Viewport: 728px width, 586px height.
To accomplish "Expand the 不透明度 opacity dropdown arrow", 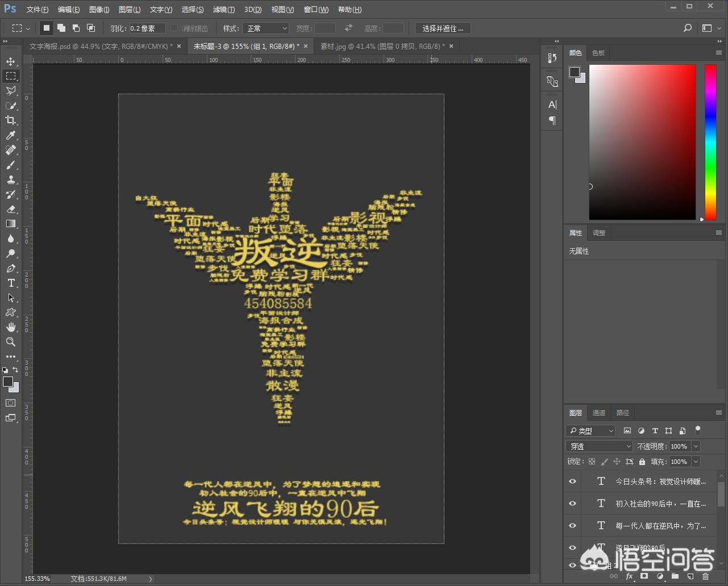I will point(696,446).
